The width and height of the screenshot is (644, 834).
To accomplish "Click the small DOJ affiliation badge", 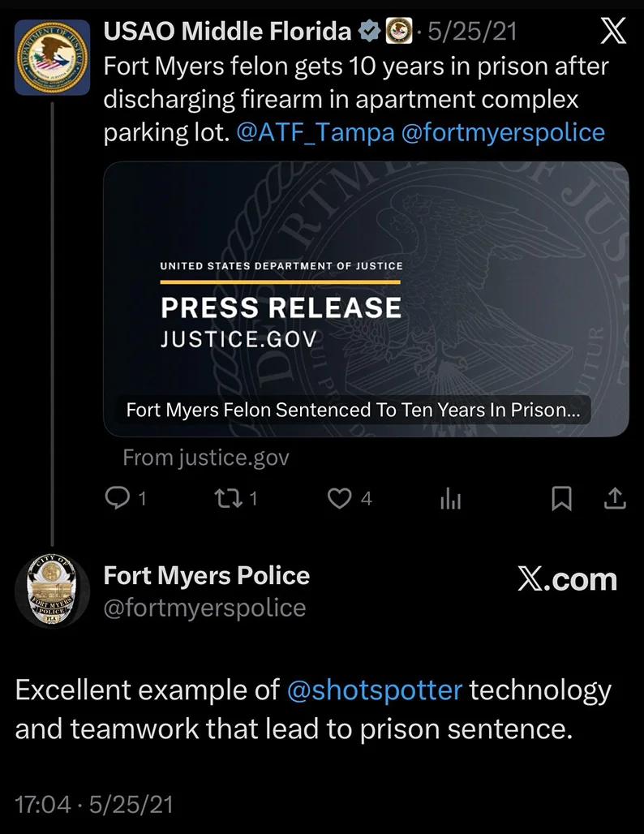I will 397,32.
